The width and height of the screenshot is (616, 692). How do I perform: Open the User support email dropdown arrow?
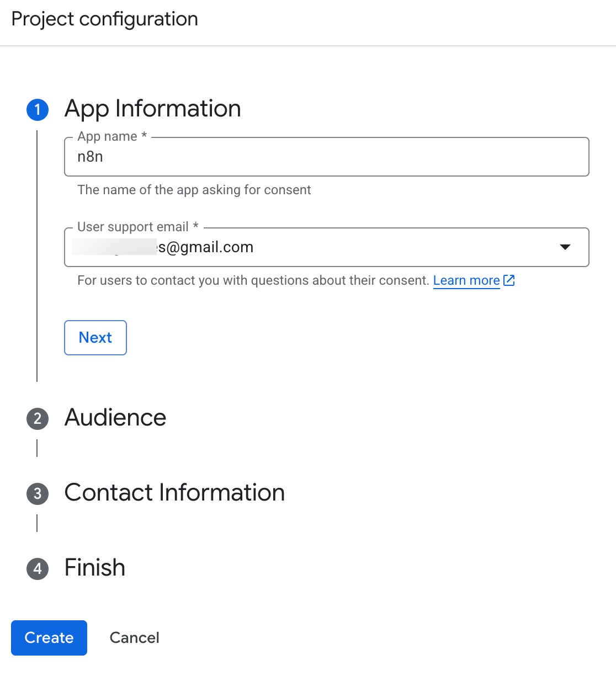(x=565, y=247)
